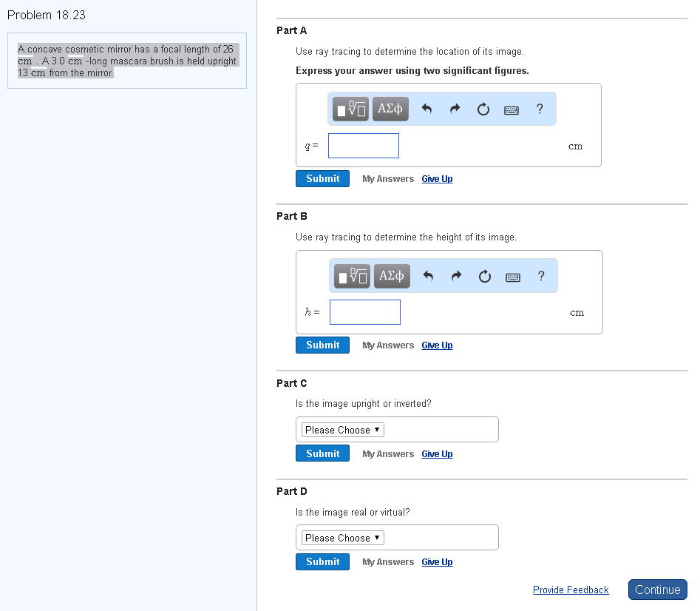
Task: Reset Part B answer field
Action: tap(485, 277)
